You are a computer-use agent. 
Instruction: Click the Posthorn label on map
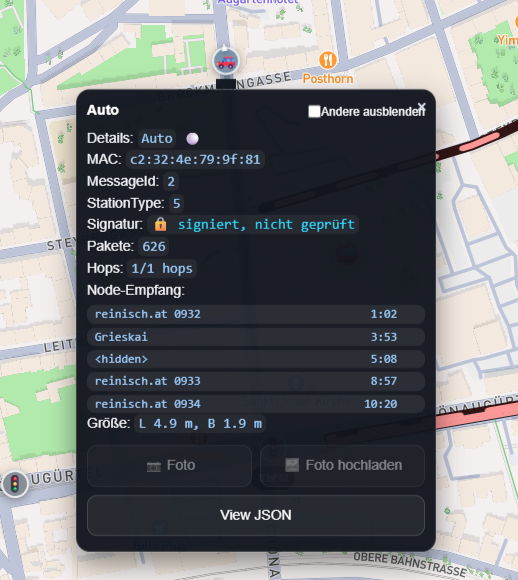point(328,79)
